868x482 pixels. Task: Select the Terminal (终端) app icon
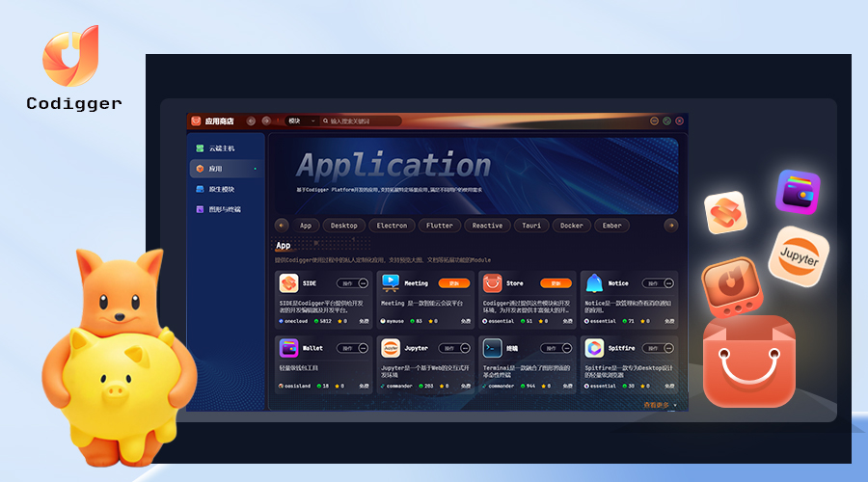[x=492, y=348]
